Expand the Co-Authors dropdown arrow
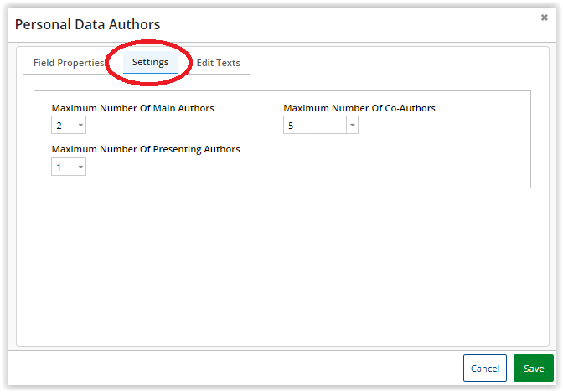This screenshot has height=392, width=563. pyautogui.click(x=352, y=126)
